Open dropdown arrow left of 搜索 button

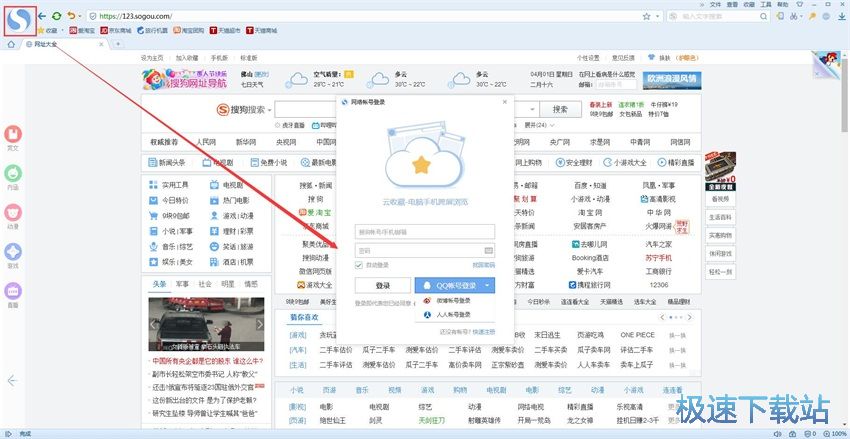(531, 109)
